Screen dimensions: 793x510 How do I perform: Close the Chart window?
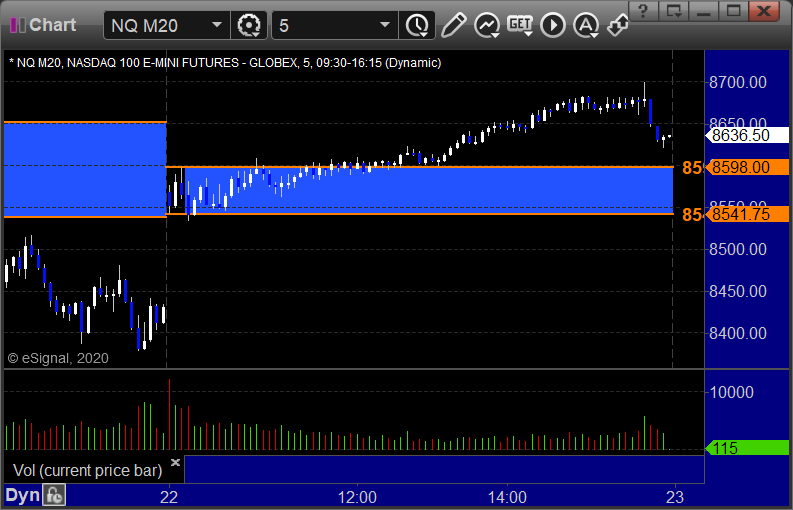pyautogui.click(x=764, y=11)
